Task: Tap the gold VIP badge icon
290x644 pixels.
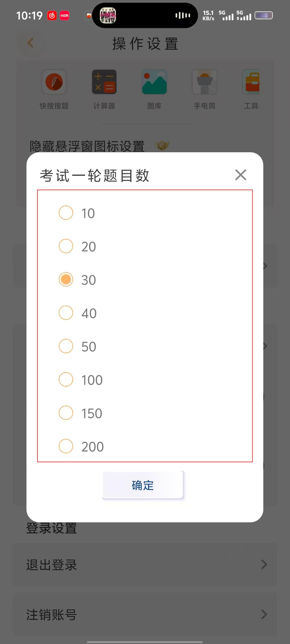Action: (162, 145)
